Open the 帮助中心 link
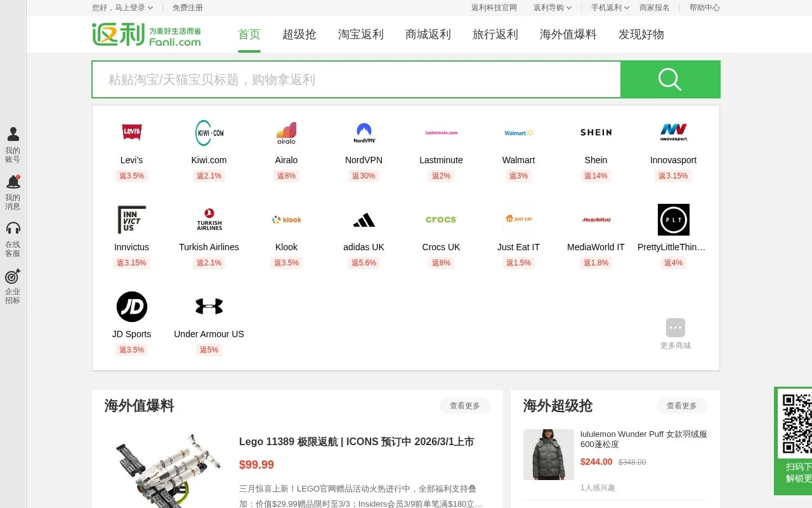The height and width of the screenshot is (508, 812). (705, 8)
